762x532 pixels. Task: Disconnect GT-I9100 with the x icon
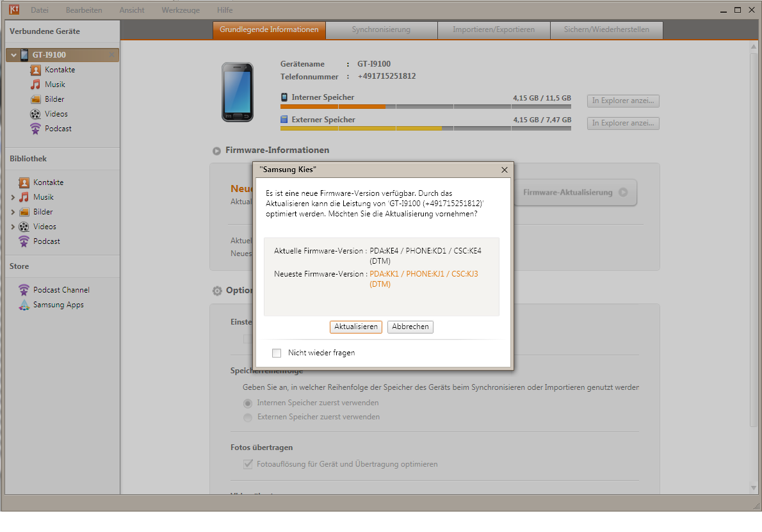click(x=112, y=55)
